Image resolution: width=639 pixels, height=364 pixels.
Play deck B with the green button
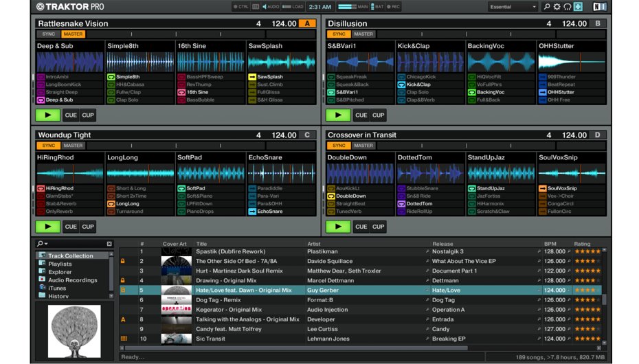coord(338,115)
